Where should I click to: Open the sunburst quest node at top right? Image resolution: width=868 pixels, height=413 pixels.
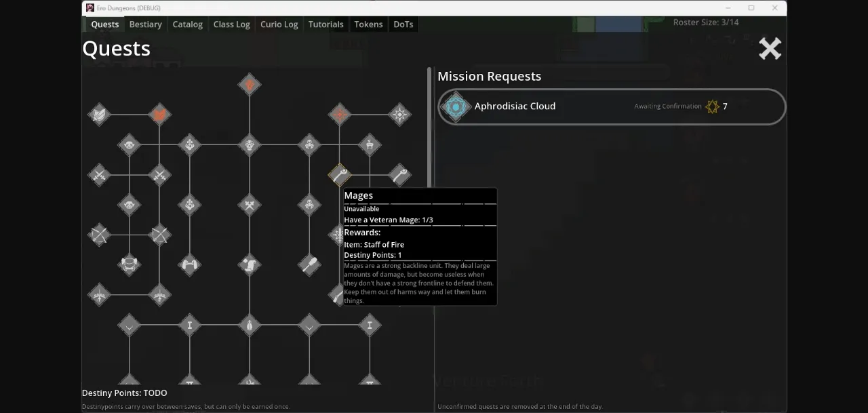click(x=400, y=115)
